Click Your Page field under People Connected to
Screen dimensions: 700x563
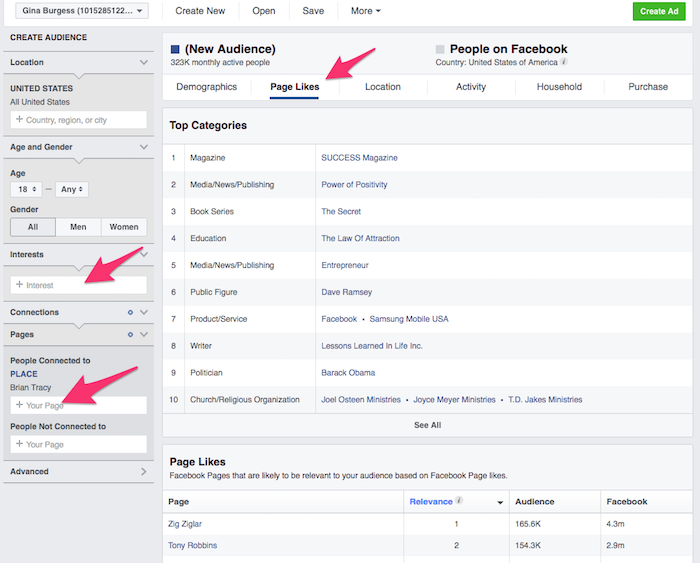coord(79,405)
